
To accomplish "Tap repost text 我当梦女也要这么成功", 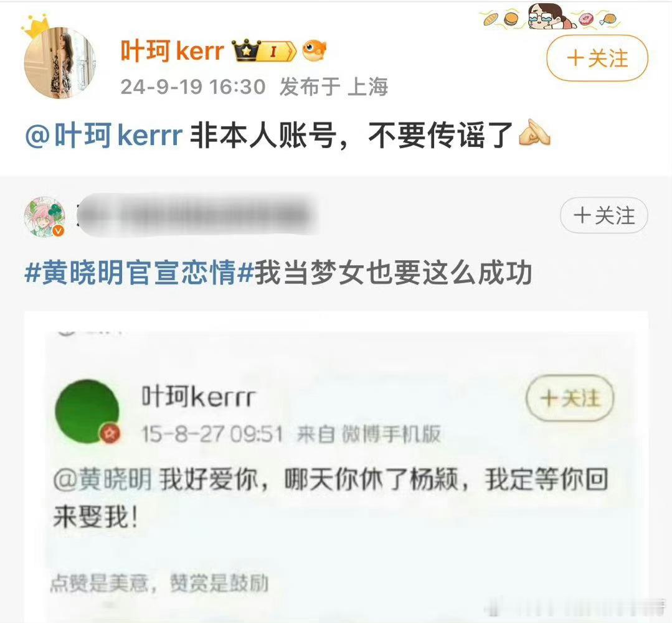I will 394,273.
